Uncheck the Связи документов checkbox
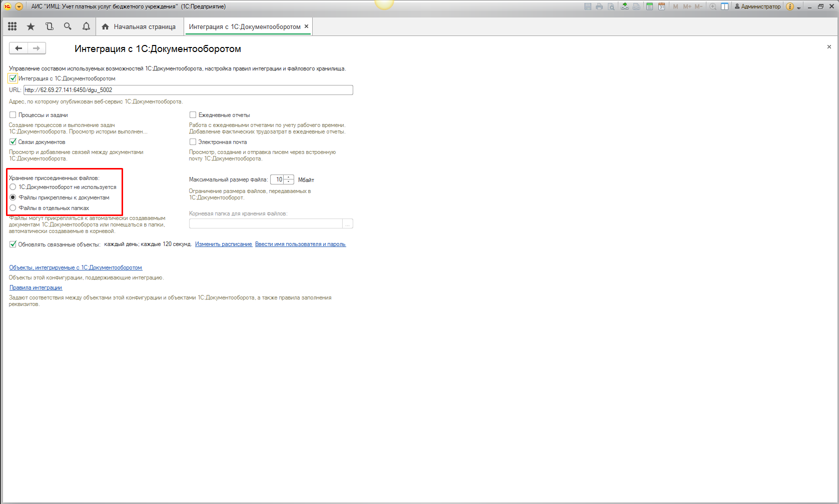This screenshot has height=504, width=839. [x=13, y=142]
